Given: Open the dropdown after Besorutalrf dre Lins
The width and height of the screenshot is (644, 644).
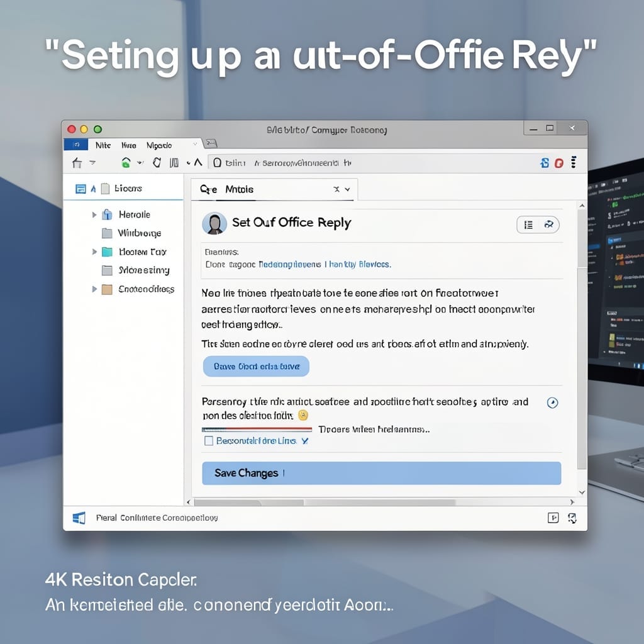Looking at the screenshot, I should [x=305, y=441].
